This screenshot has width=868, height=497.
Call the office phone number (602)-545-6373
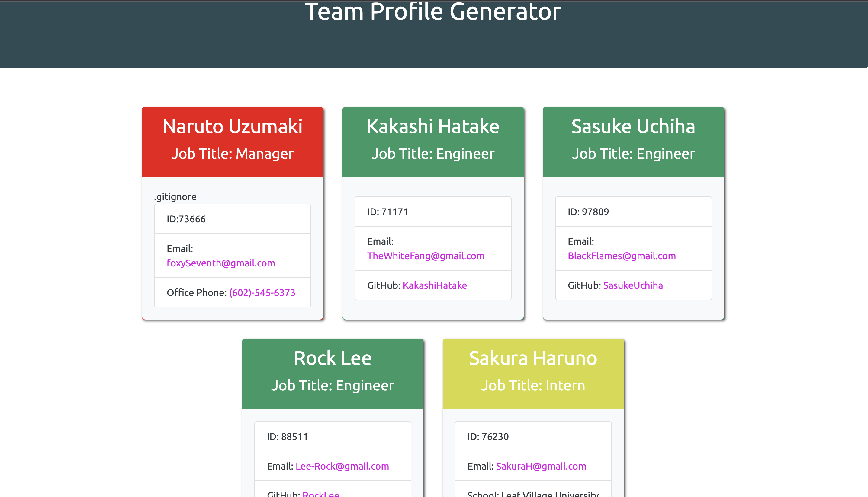point(262,292)
